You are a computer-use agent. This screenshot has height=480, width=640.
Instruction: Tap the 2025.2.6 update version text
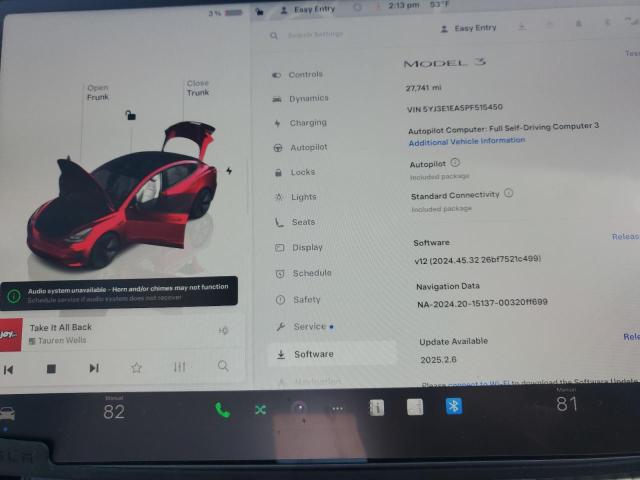[438, 360]
